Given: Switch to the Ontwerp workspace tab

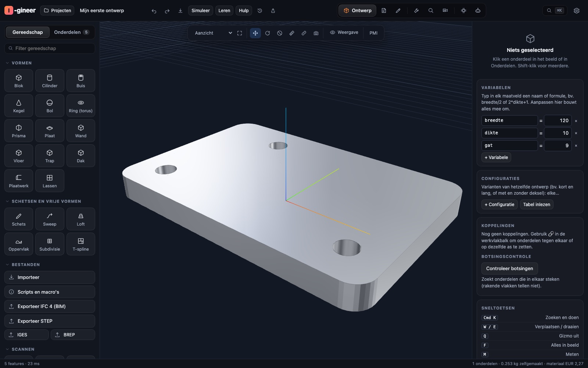Looking at the screenshot, I should click(358, 11).
